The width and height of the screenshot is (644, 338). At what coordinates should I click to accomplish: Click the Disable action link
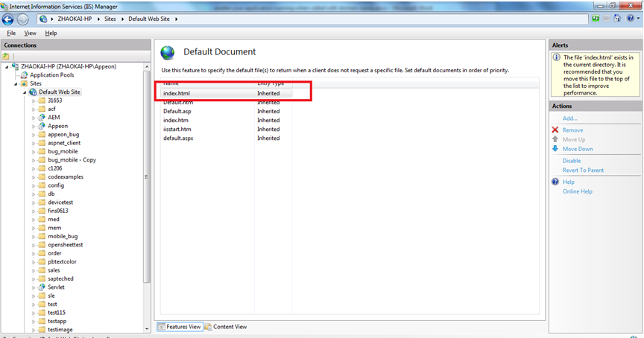[571, 161]
